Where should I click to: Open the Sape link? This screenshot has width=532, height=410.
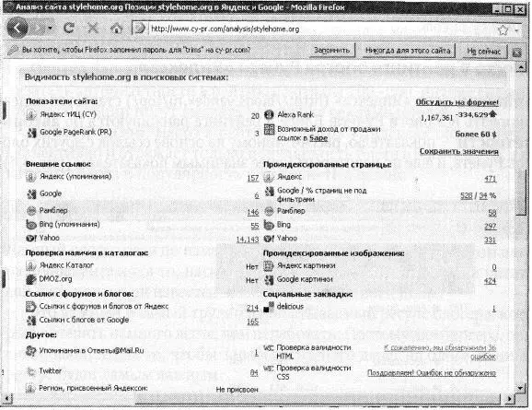[318, 138]
